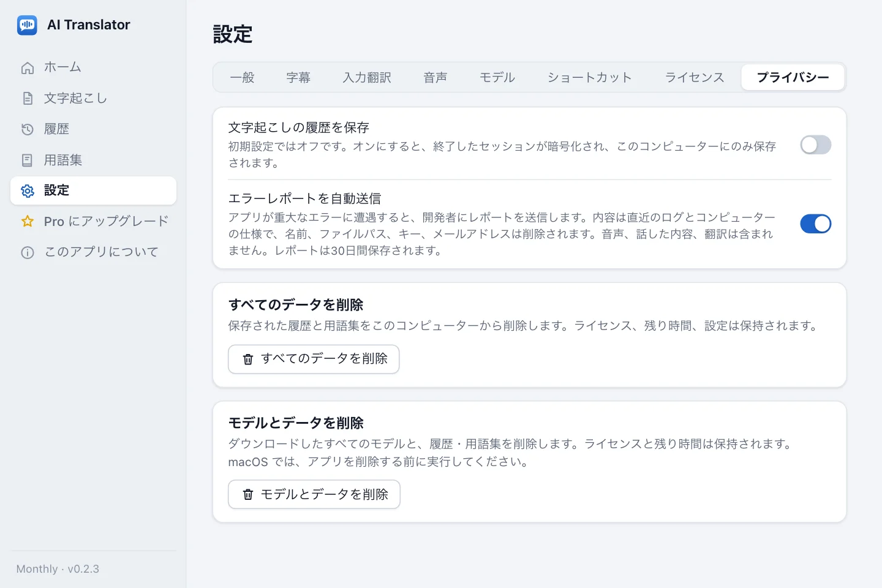Click trash icon in すべてのデータを削除 button

(x=248, y=360)
